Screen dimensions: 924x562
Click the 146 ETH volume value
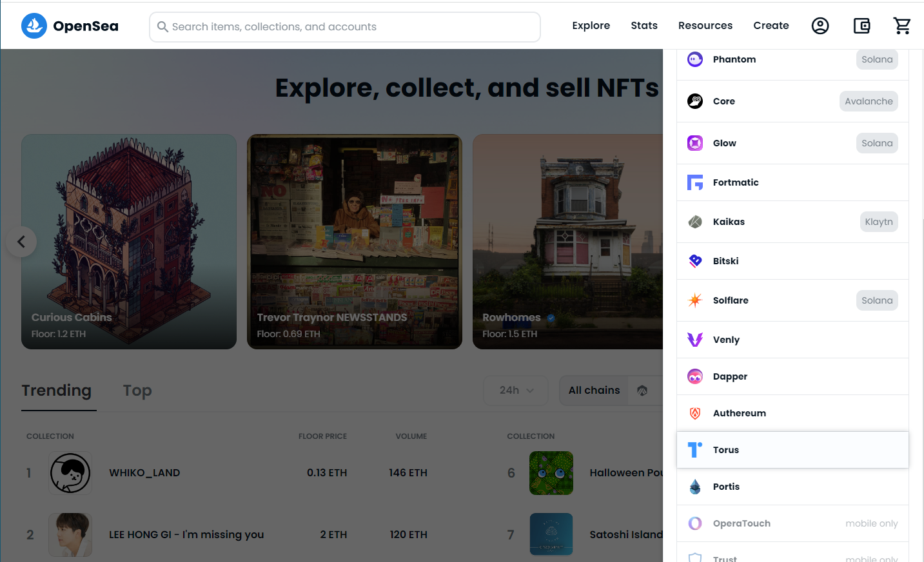(408, 473)
